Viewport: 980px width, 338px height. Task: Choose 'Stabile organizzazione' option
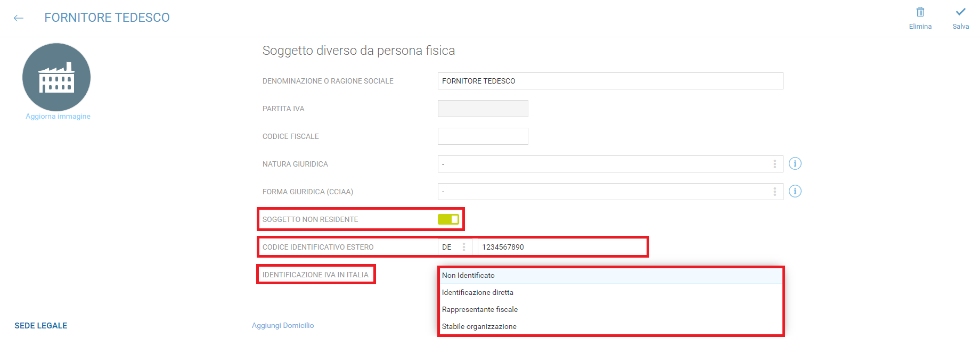pos(610,326)
